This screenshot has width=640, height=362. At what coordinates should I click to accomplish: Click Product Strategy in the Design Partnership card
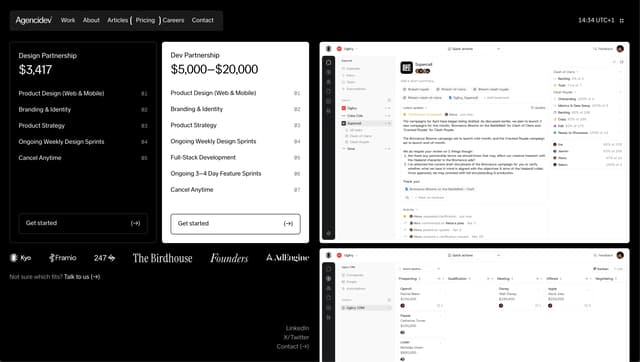[x=42, y=126]
